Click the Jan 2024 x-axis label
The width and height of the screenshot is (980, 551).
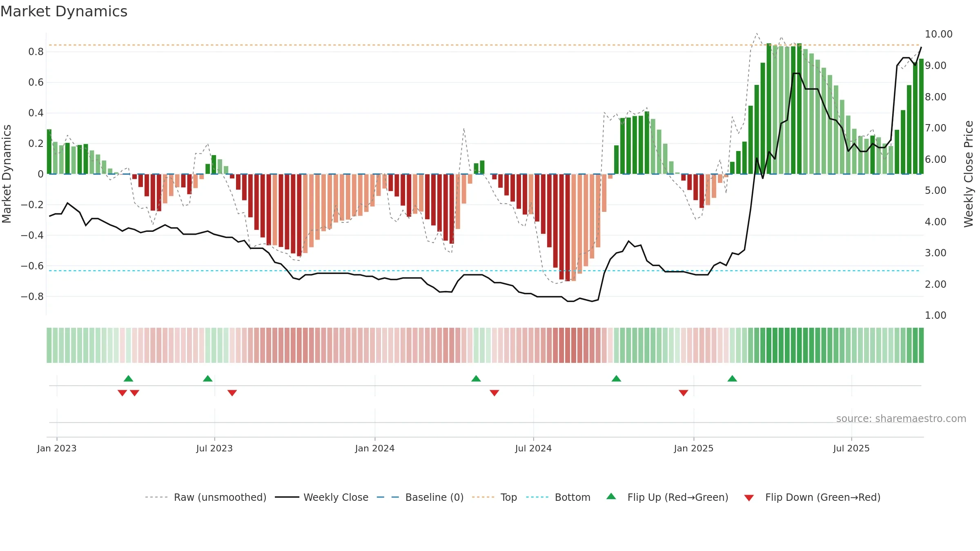click(x=375, y=448)
